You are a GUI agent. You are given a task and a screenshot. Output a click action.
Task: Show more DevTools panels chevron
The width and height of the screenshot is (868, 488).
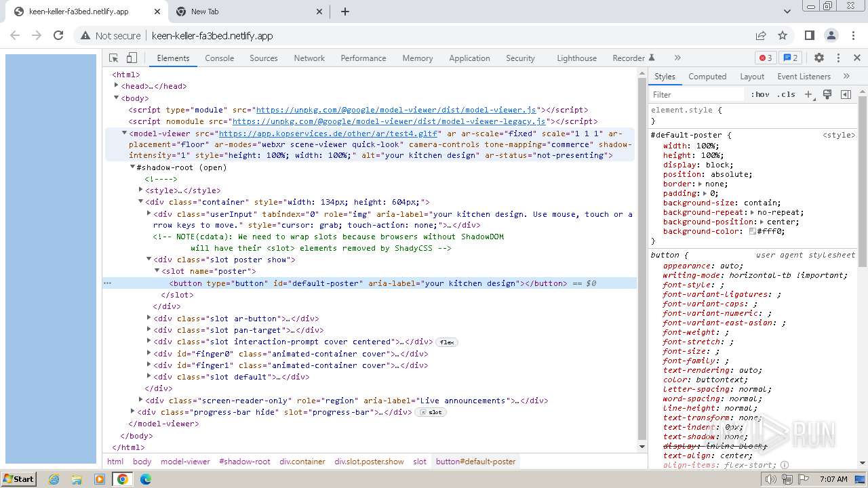pos(677,58)
